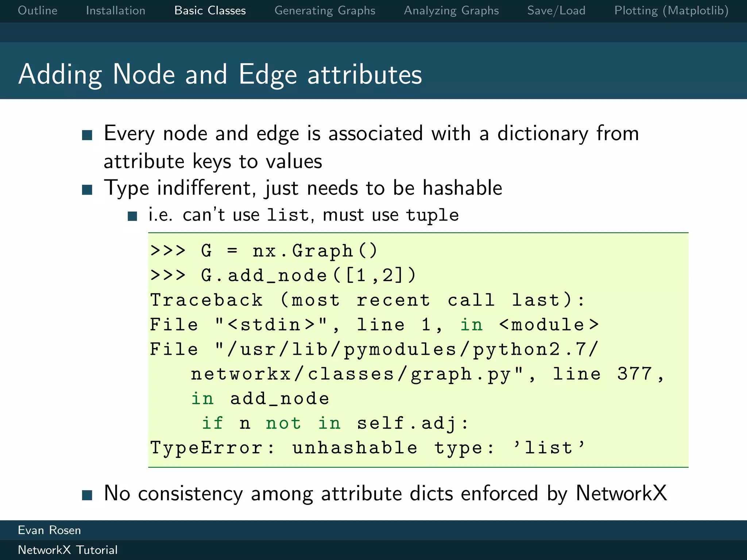Click the slide title 'Adding Node and Edge attributes'

coord(220,75)
